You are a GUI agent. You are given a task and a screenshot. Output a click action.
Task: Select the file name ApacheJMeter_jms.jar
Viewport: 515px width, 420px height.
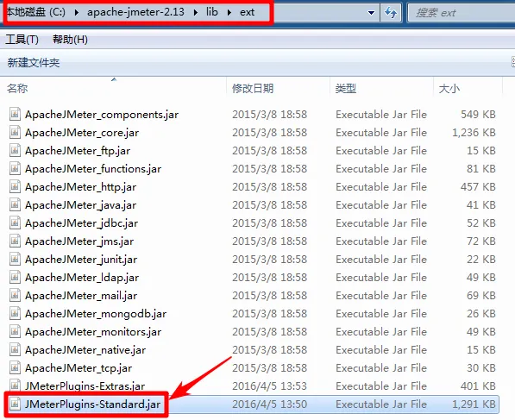[x=79, y=241]
